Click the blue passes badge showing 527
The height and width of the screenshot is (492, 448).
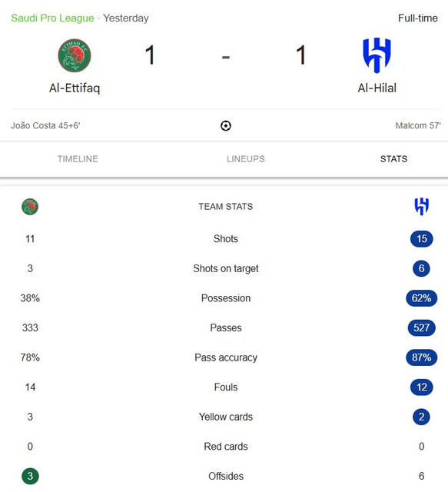tap(421, 327)
